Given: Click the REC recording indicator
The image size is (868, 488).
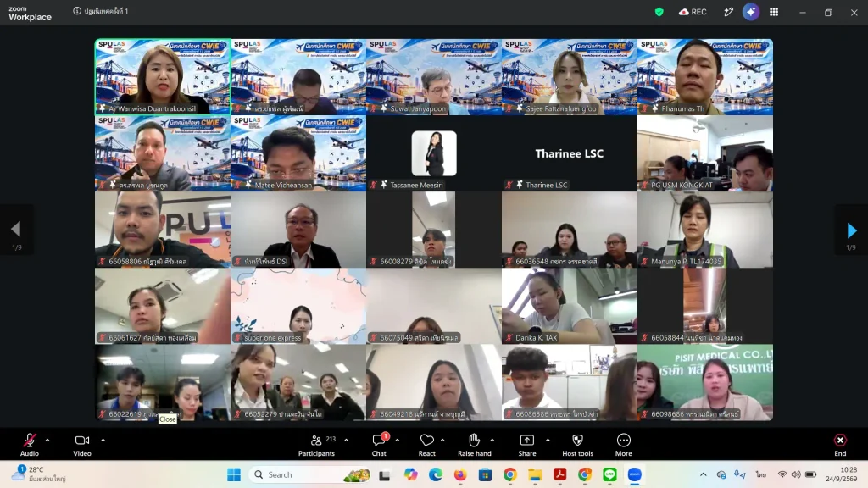Looking at the screenshot, I should 693,12.
